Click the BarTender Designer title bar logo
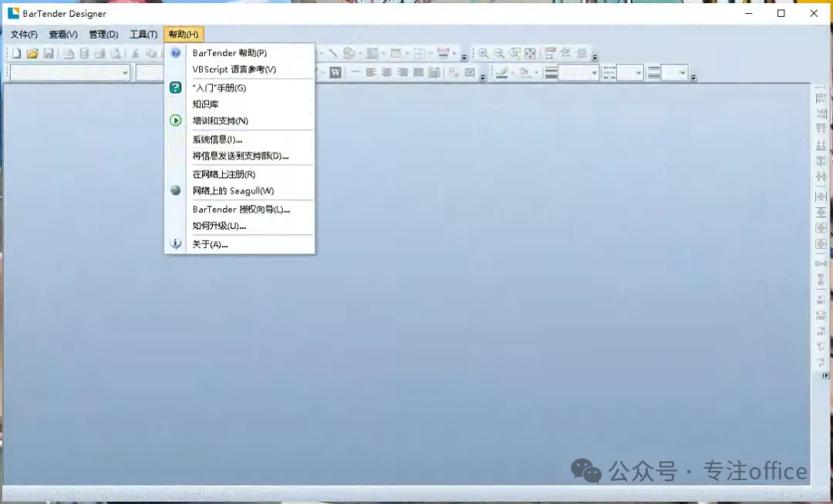The width and height of the screenshot is (833, 504). [x=13, y=13]
